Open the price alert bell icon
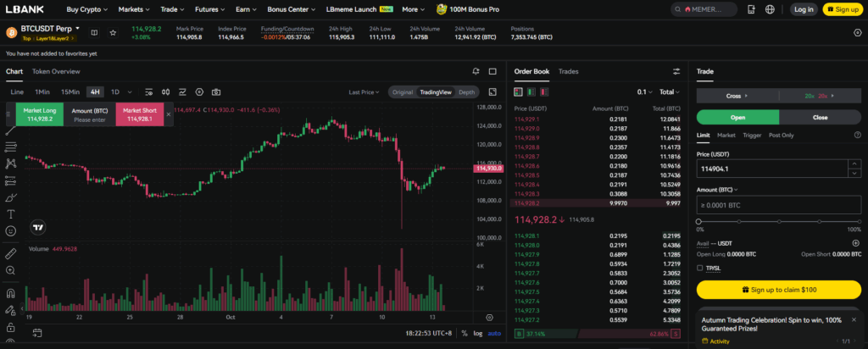Screen dimensions: 868x349 click(477, 72)
